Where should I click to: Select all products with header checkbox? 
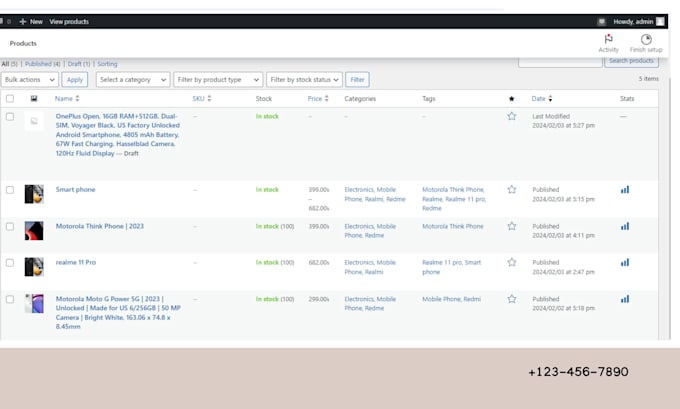[x=10, y=98]
